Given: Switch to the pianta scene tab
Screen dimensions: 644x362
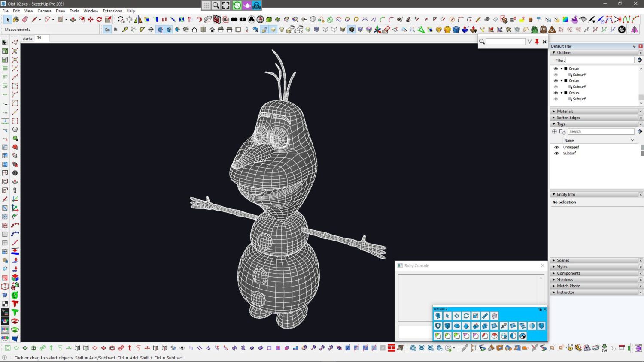Looking at the screenshot, I should point(27,38).
